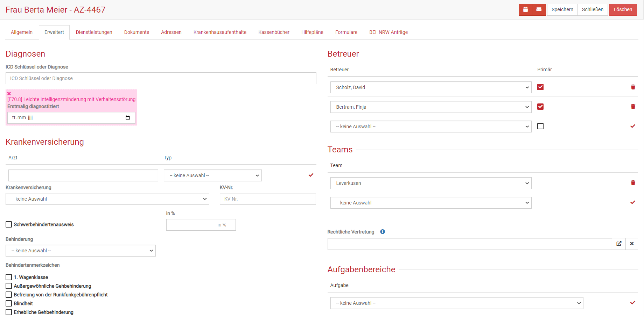Tick the Blindheit checkbox
Image resolution: width=644 pixels, height=317 pixels.
pos(9,303)
